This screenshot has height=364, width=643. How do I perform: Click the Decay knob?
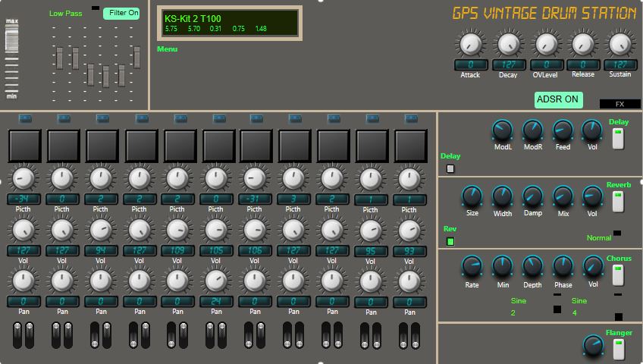[508, 44]
